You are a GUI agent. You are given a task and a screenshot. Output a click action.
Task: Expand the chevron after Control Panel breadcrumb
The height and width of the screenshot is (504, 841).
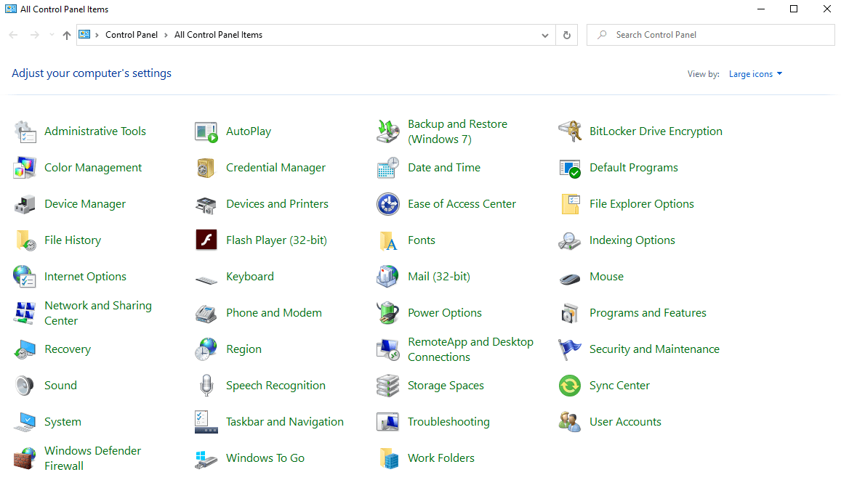pos(166,36)
